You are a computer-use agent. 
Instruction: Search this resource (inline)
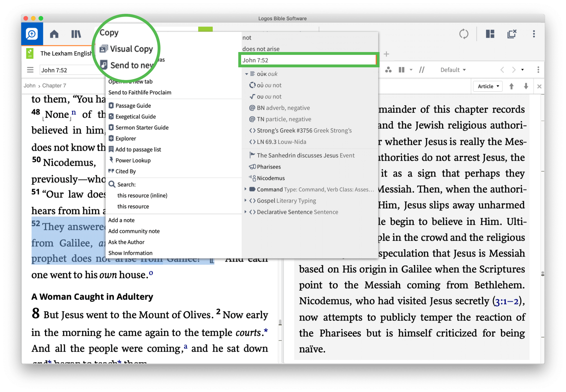point(142,195)
